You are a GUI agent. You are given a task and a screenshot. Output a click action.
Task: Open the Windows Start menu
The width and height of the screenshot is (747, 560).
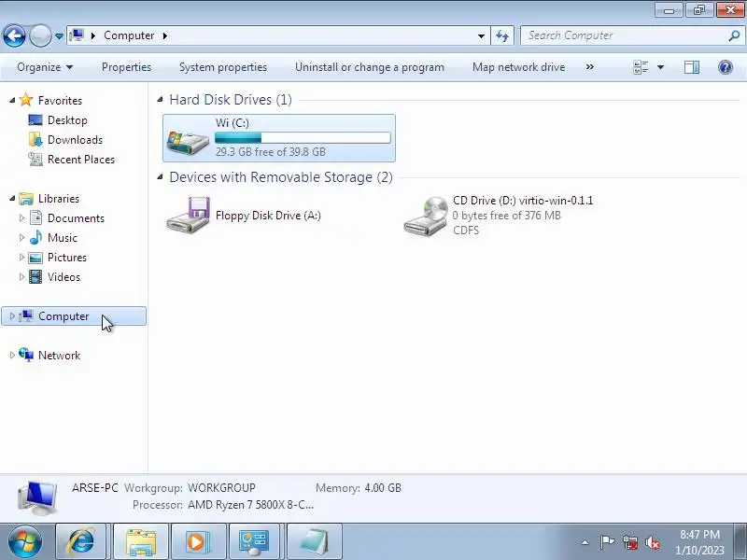(x=25, y=541)
